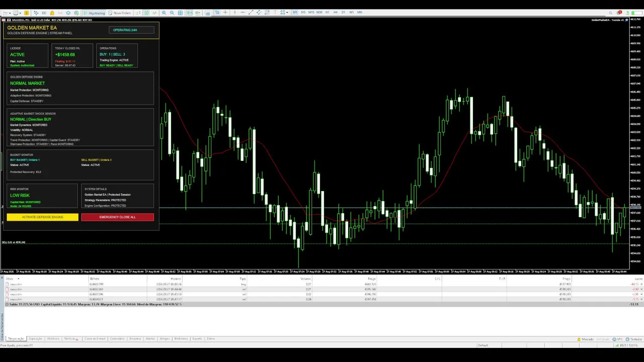Viewport: 644px width, 362px height.
Task: Switch to the Exposição tab
Action: tap(35, 339)
